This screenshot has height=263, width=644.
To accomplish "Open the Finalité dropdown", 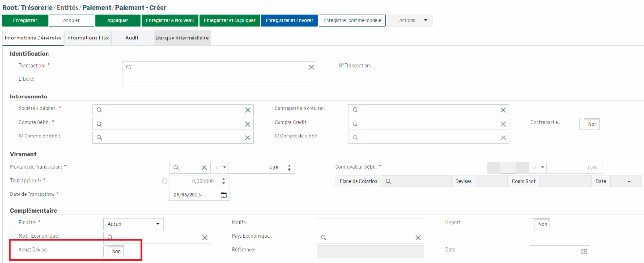I will [x=133, y=224].
